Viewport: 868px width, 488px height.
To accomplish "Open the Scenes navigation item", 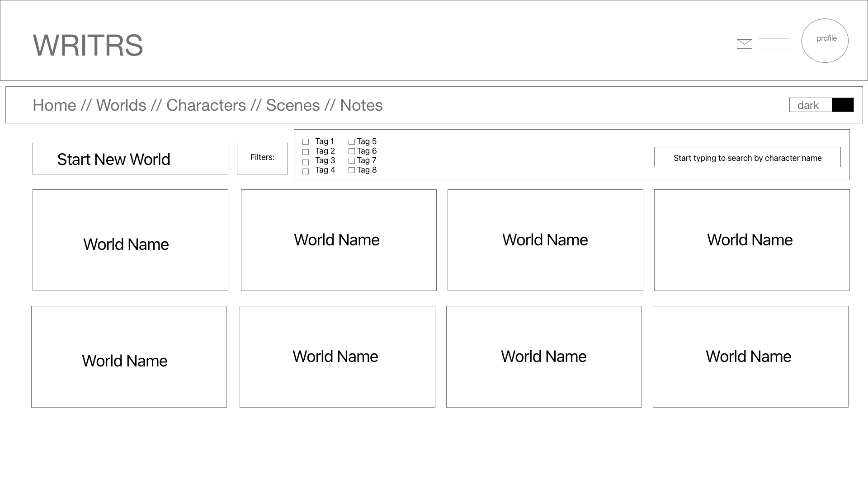I will pos(293,105).
